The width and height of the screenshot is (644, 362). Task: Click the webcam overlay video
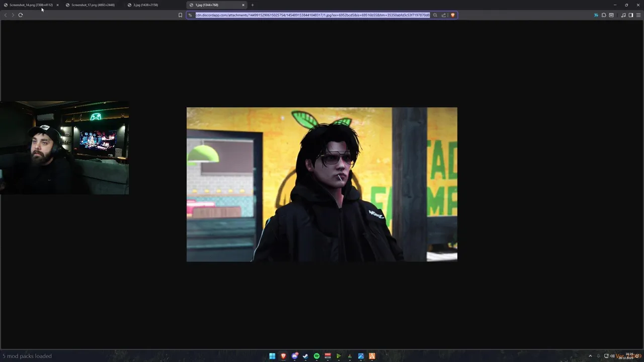coord(64,148)
